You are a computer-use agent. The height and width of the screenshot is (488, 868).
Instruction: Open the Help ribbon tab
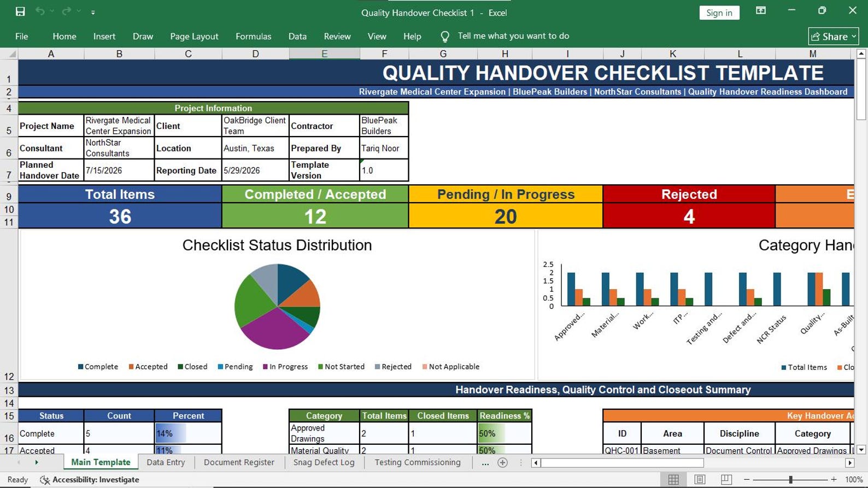click(x=412, y=37)
